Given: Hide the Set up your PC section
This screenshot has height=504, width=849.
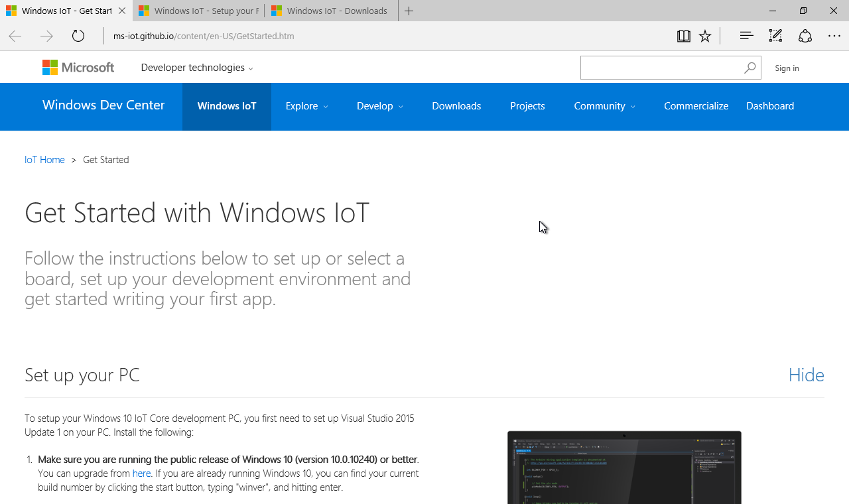Looking at the screenshot, I should (806, 375).
